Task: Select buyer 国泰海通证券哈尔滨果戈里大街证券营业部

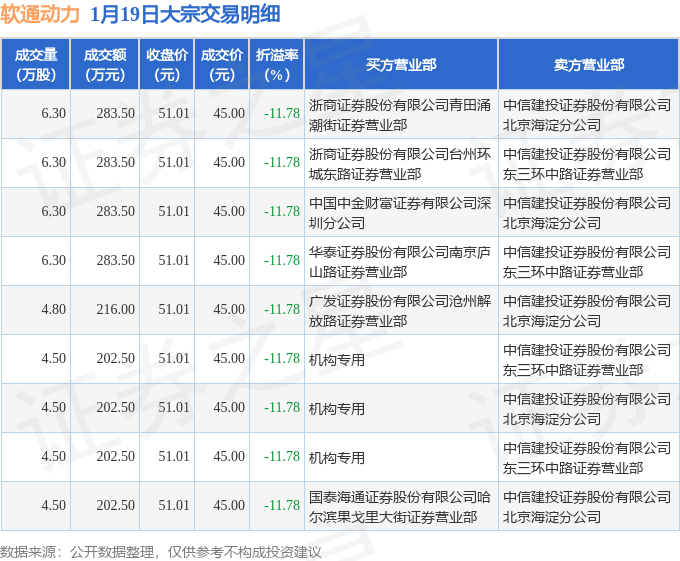Action: coord(400,507)
